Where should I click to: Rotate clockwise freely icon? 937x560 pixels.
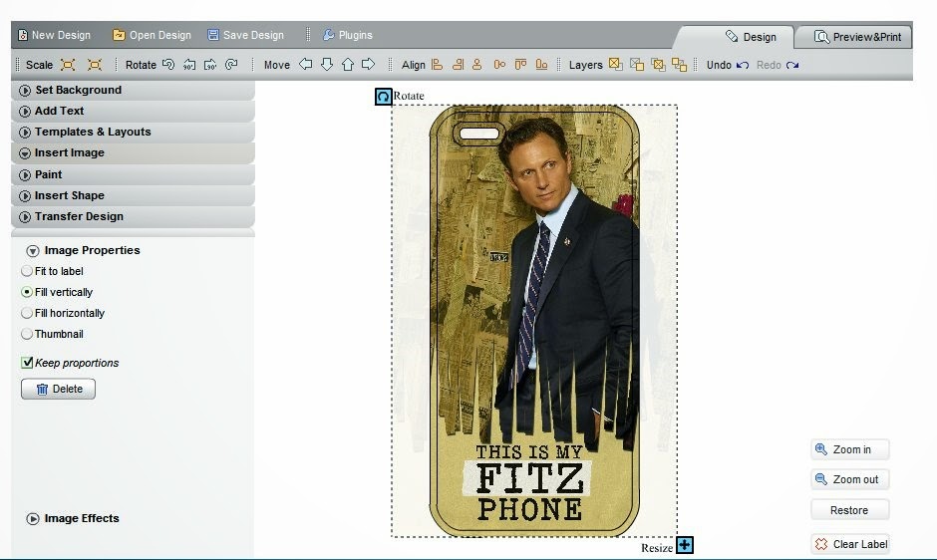coord(231,65)
